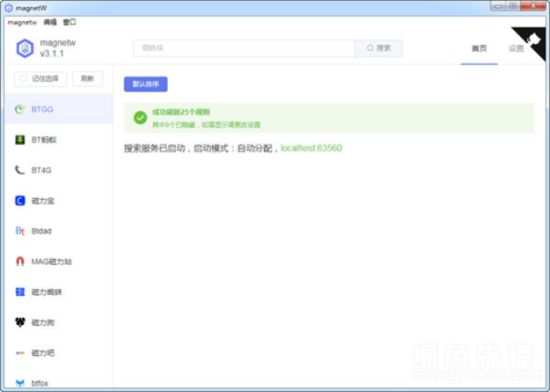Screen dimensions: 550x392
Task: Pick the BT4G source icon
Action: pos(20,170)
